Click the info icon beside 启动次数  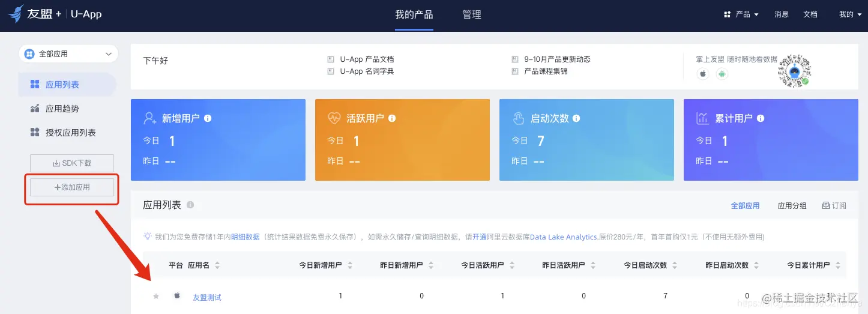pyautogui.click(x=576, y=118)
